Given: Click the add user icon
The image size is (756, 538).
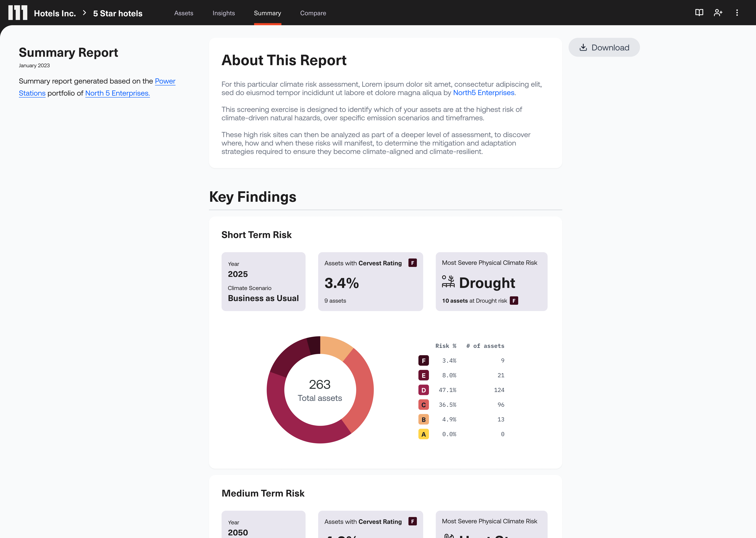Looking at the screenshot, I should 718,13.
